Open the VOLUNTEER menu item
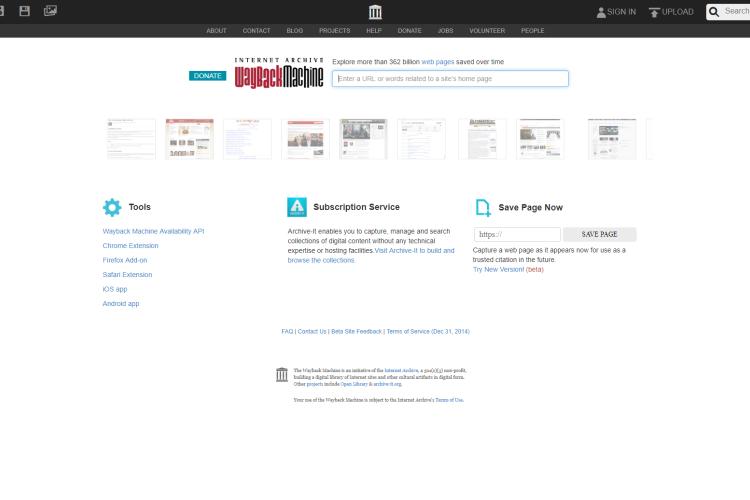 click(x=487, y=31)
